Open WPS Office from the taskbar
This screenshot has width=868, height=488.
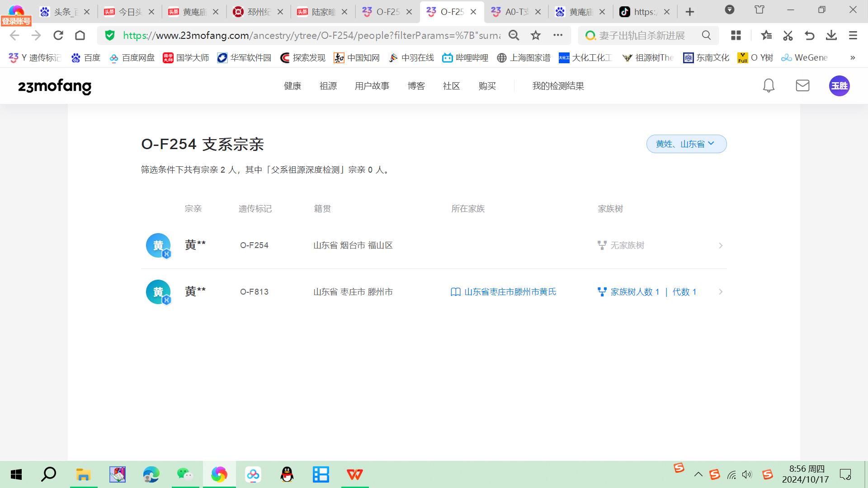tap(355, 474)
